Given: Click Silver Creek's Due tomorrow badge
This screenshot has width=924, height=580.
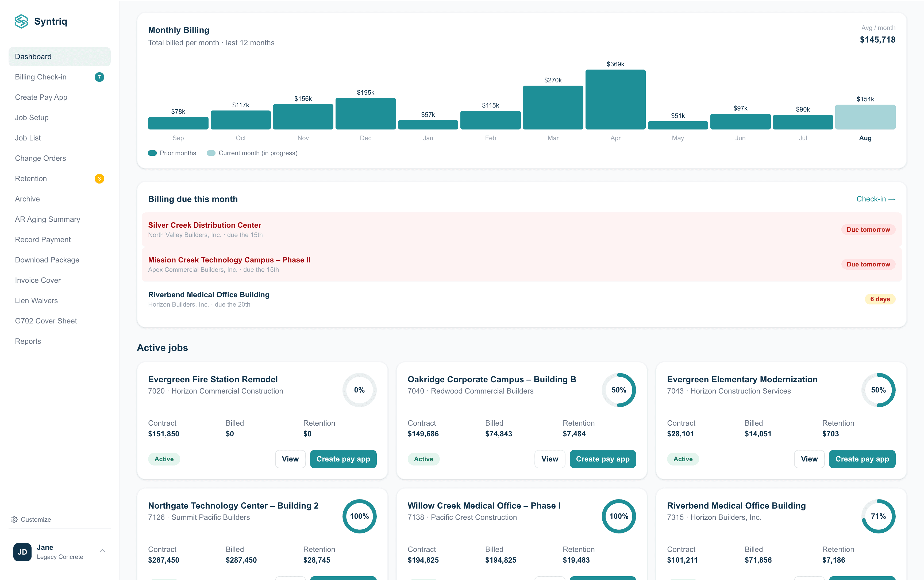Looking at the screenshot, I should pos(868,229).
